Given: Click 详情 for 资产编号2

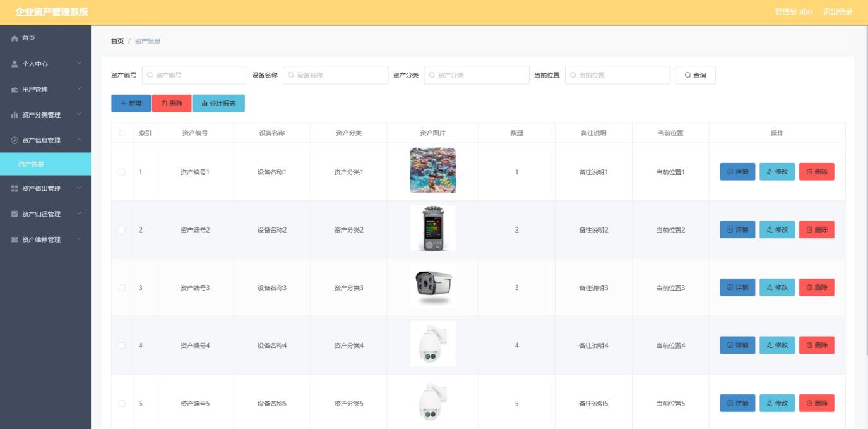Looking at the screenshot, I should (736, 229).
